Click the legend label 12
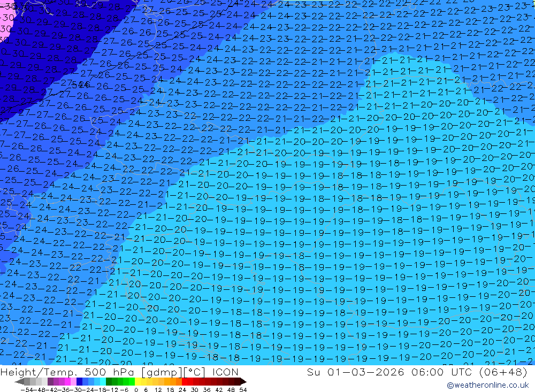Viewport: 535px width, 392px height. [x=158, y=390]
